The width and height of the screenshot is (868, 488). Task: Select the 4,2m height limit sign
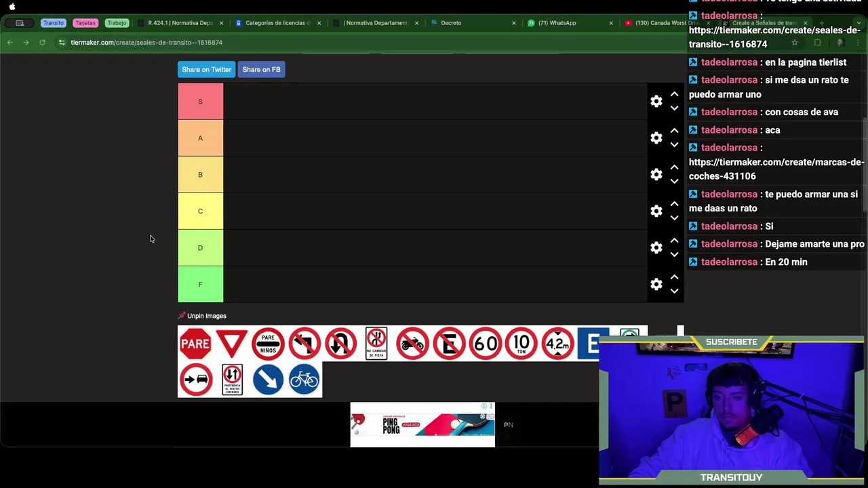point(557,344)
